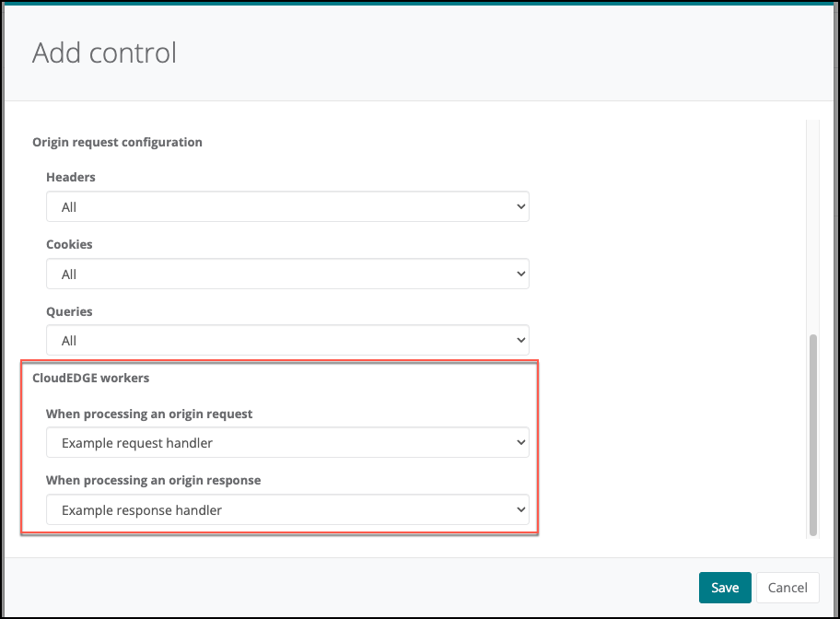Click the chevron arrow on the Headers dropdown
Screen dimensions: 840x619
point(520,207)
